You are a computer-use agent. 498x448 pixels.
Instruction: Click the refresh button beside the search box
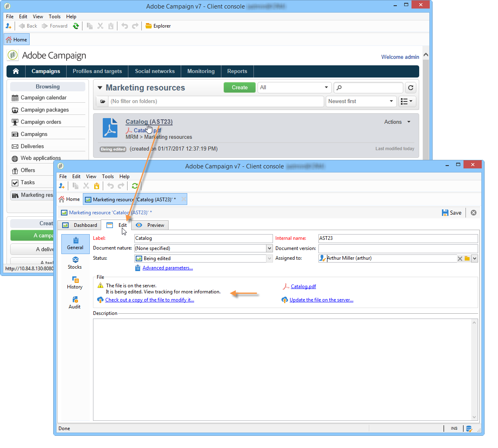click(411, 88)
